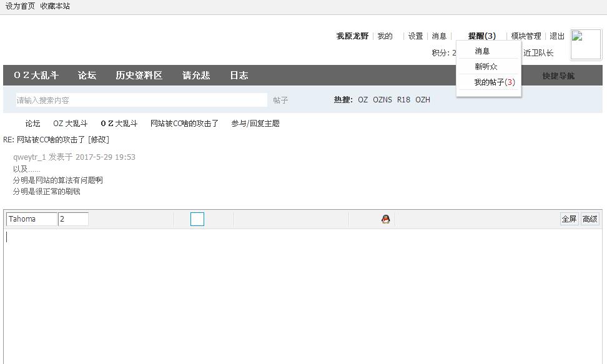
Task: Click 设为首页 at the page top
Action: [20, 6]
